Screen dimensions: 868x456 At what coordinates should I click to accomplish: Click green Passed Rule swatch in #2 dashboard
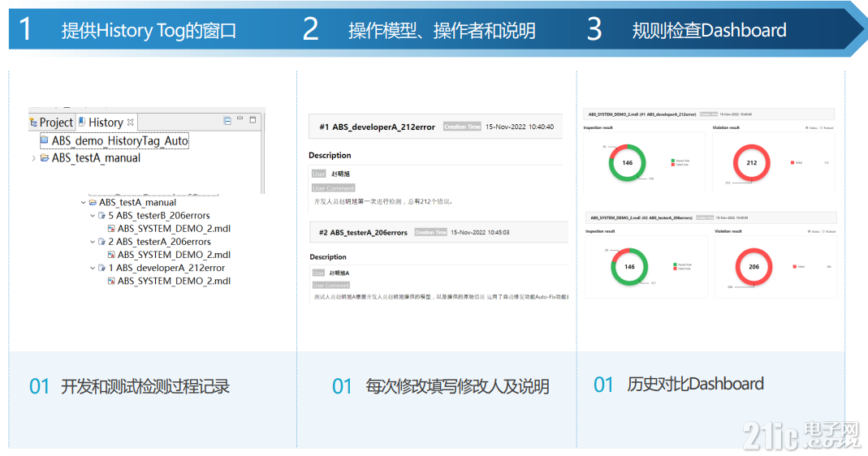pos(676,265)
